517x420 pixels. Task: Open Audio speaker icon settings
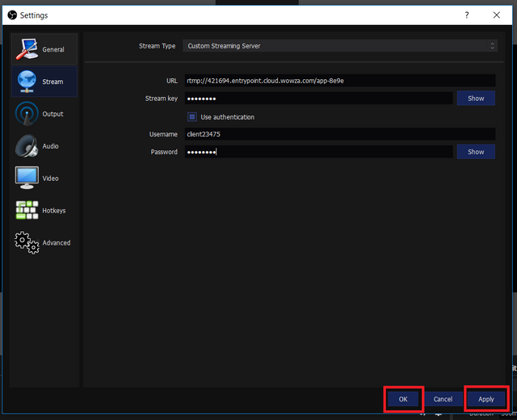click(27, 145)
